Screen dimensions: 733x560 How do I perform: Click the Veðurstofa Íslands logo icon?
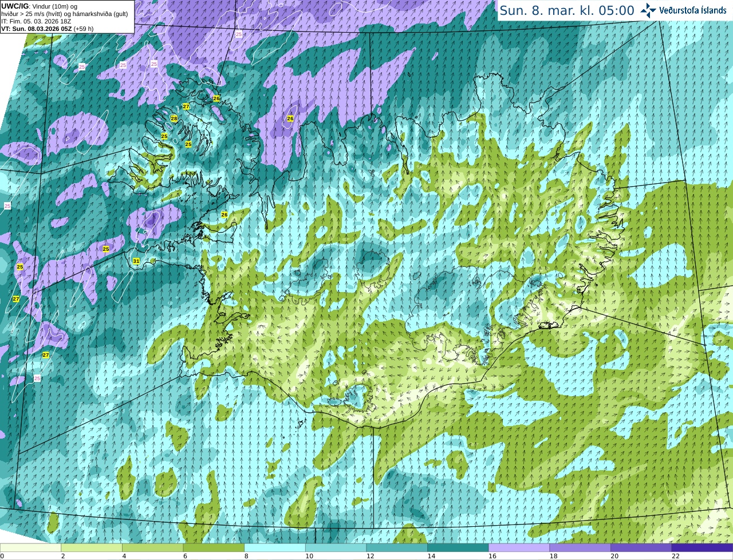(x=648, y=10)
